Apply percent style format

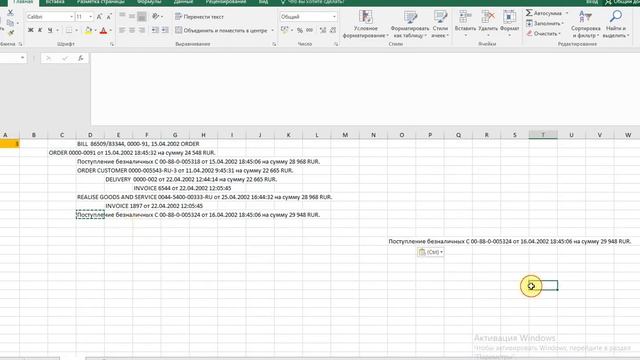pyautogui.click(x=300, y=30)
